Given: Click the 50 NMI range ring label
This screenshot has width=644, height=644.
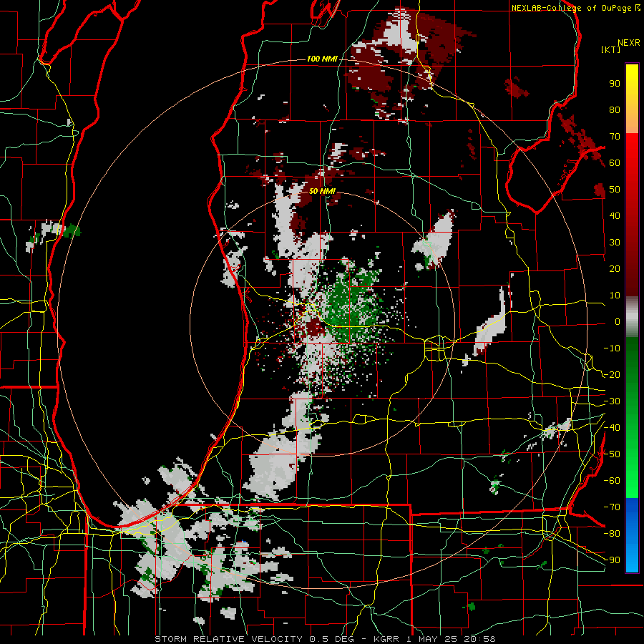Looking at the screenshot, I should point(322,191).
